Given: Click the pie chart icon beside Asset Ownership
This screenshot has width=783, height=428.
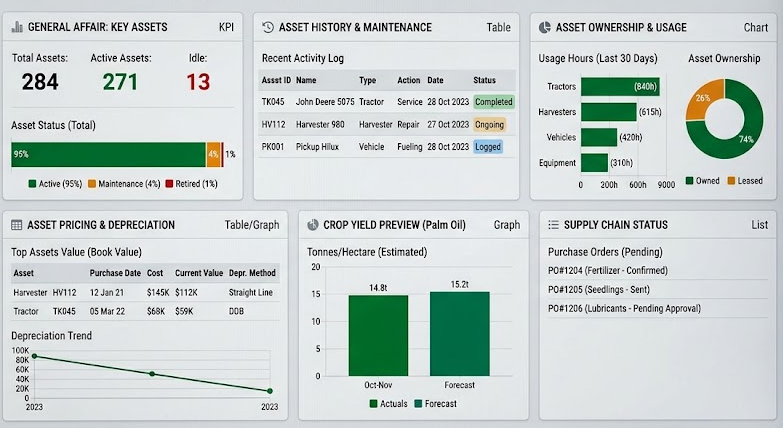Looking at the screenshot, I should click(545, 27).
